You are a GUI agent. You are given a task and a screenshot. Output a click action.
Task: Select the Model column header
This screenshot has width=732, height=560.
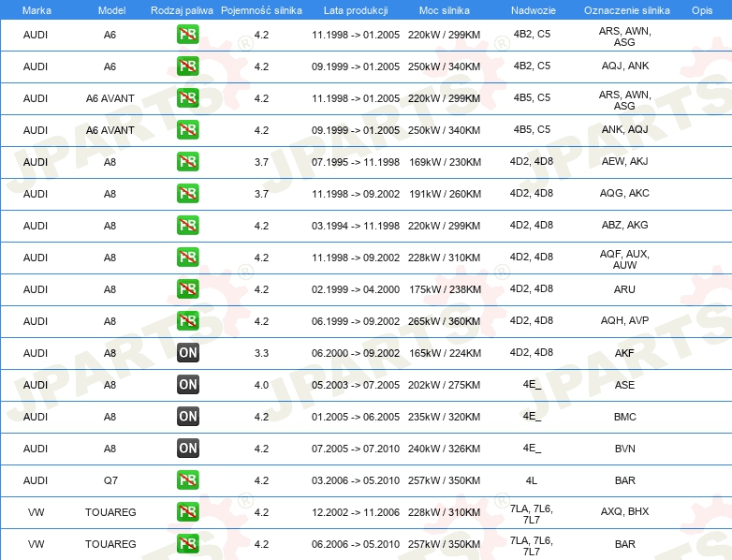111,10
